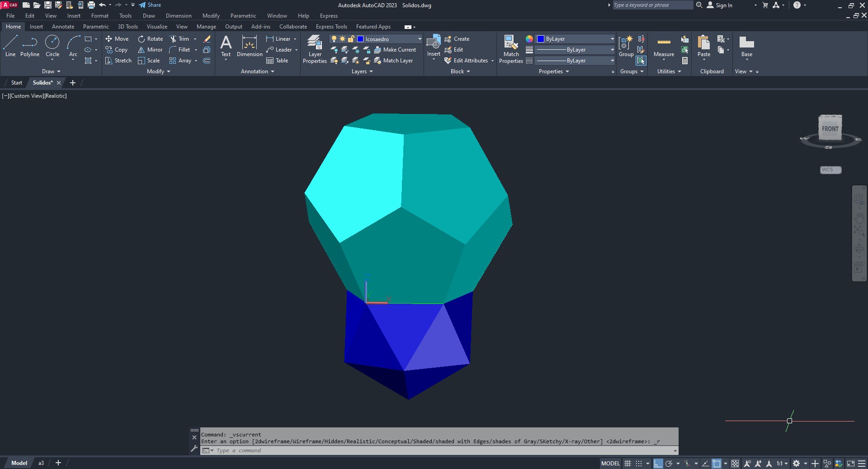This screenshot has height=469, width=868.
Task: Click the Polyline tool
Action: 30,46
